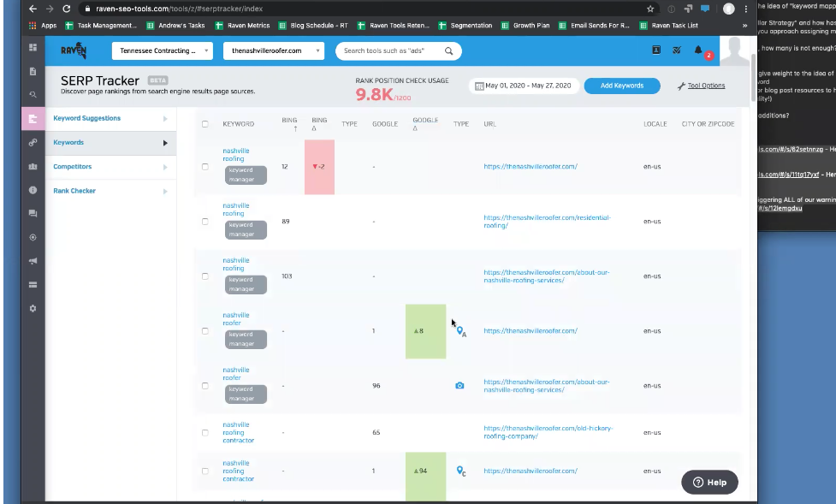Click the camera type icon for nashville roofer
836x504 pixels.
coord(460,386)
